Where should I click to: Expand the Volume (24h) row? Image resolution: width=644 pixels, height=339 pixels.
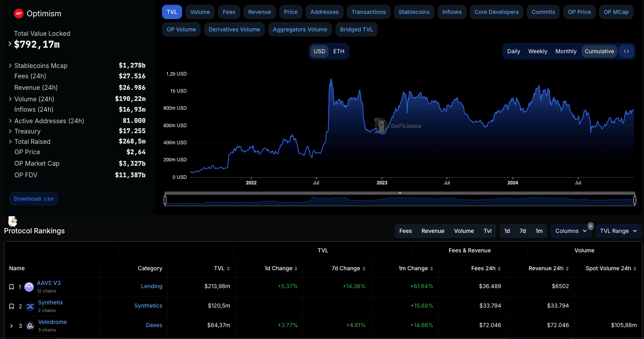coord(10,99)
